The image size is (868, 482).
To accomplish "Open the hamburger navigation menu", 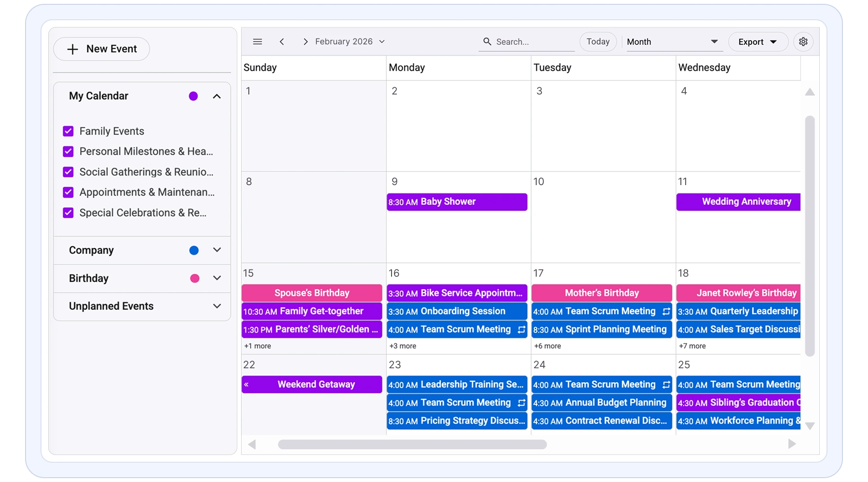I will [x=258, y=41].
